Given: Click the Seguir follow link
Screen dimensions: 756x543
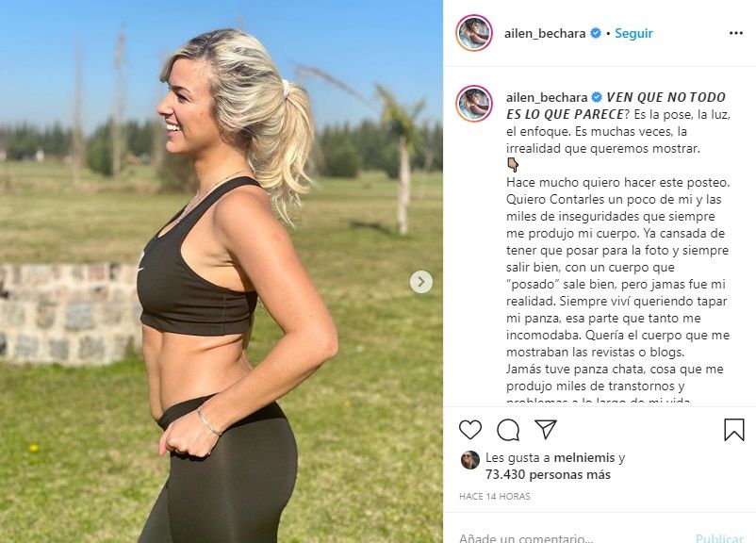Looking at the screenshot, I should click(633, 33).
